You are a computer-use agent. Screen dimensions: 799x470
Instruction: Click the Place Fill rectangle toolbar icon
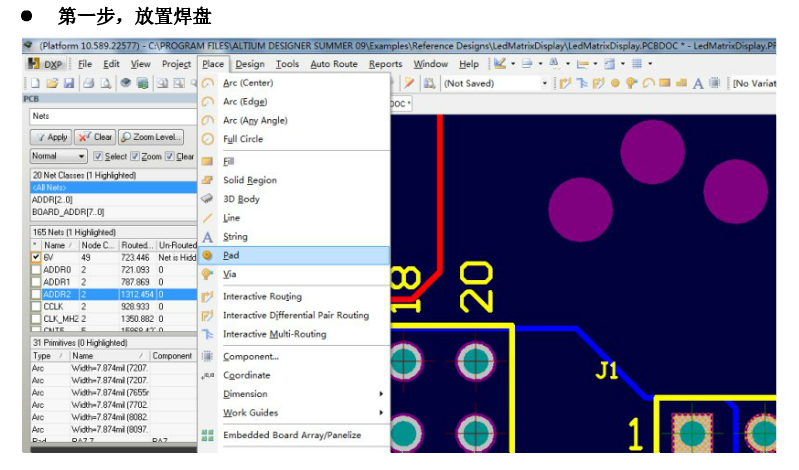tap(664, 84)
